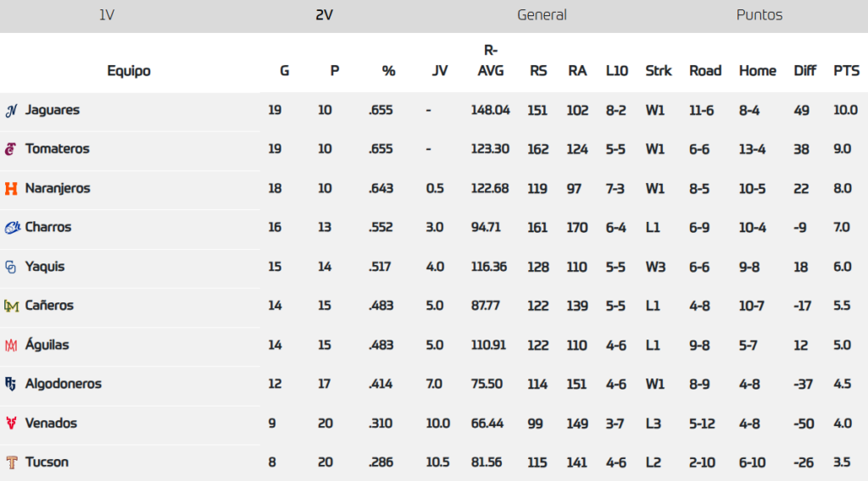Click the Algodoneros team logo icon
This screenshot has width=868, height=481.
pos(11,384)
